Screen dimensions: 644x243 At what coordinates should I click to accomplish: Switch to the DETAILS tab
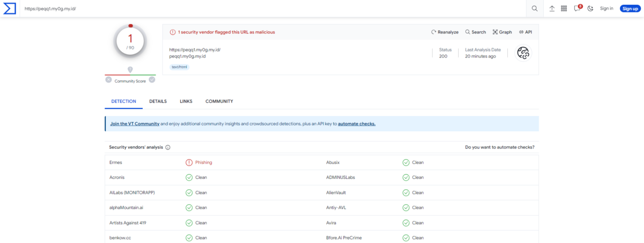coord(158,101)
